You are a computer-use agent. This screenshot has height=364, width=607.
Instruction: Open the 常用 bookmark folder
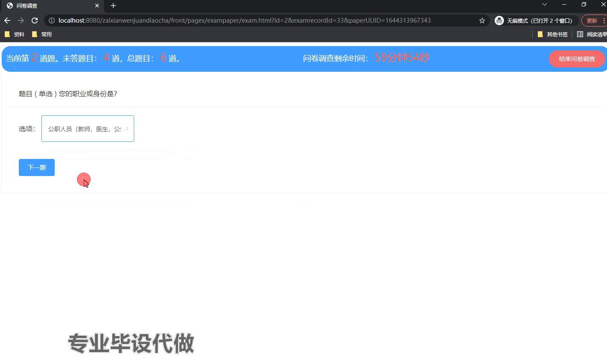42,34
